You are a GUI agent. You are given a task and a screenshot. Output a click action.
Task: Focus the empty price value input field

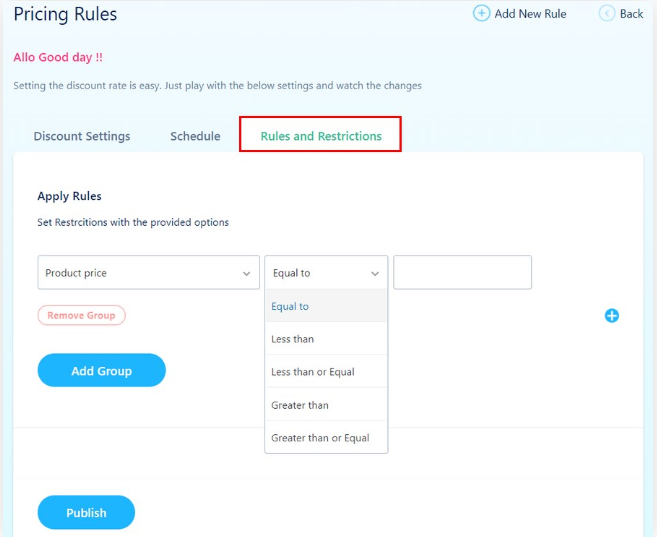[x=462, y=273]
